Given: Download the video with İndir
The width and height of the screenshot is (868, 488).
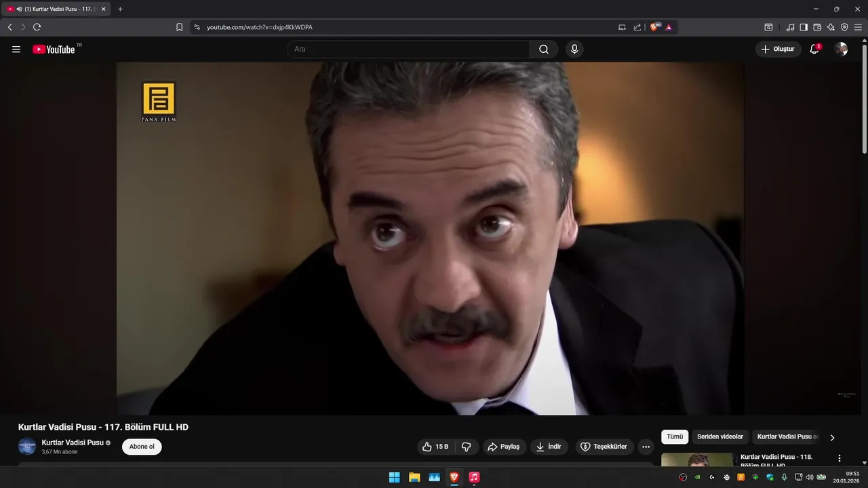Looking at the screenshot, I should [x=549, y=447].
